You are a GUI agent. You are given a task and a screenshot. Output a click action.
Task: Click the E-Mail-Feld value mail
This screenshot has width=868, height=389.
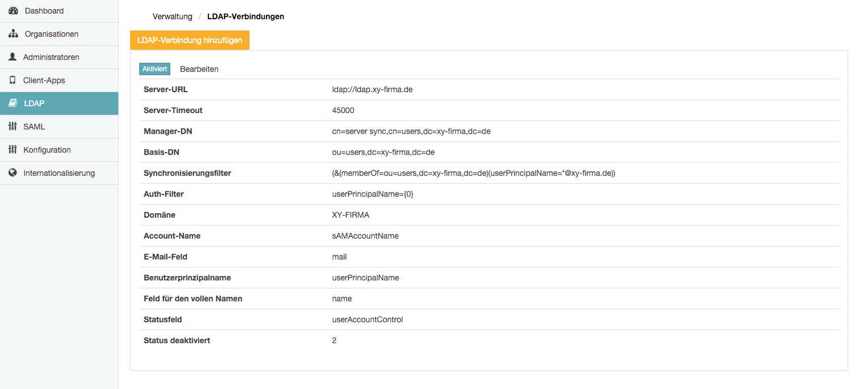click(x=340, y=257)
